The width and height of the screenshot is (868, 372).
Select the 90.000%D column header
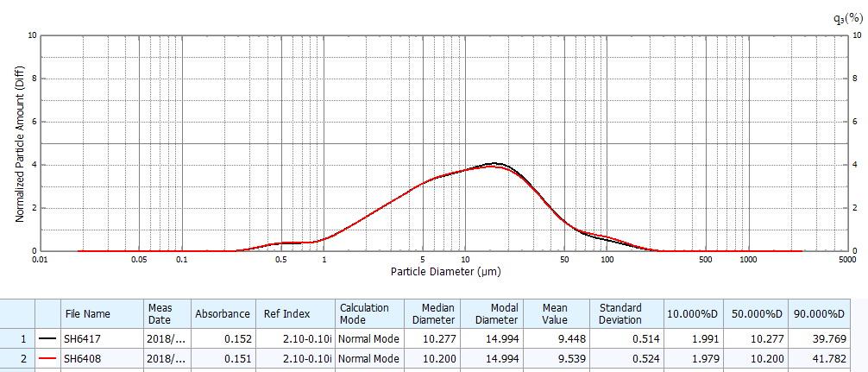coord(819,314)
